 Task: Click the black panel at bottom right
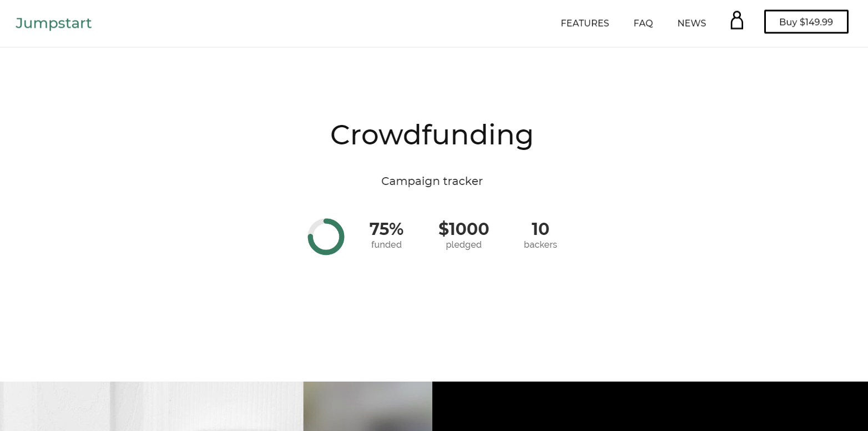pos(650,406)
